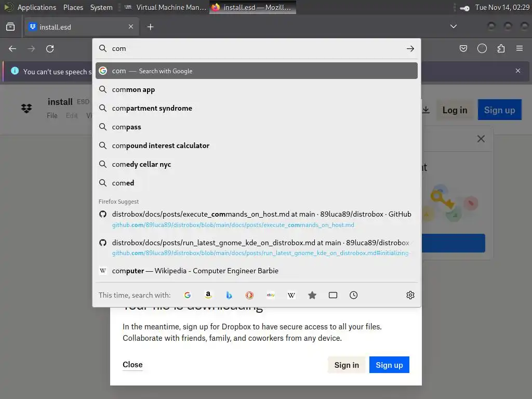Image resolution: width=532 pixels, height=399 pixels.
Task: Open the list all tabs dropdown chevron
Action: (453, 26)
